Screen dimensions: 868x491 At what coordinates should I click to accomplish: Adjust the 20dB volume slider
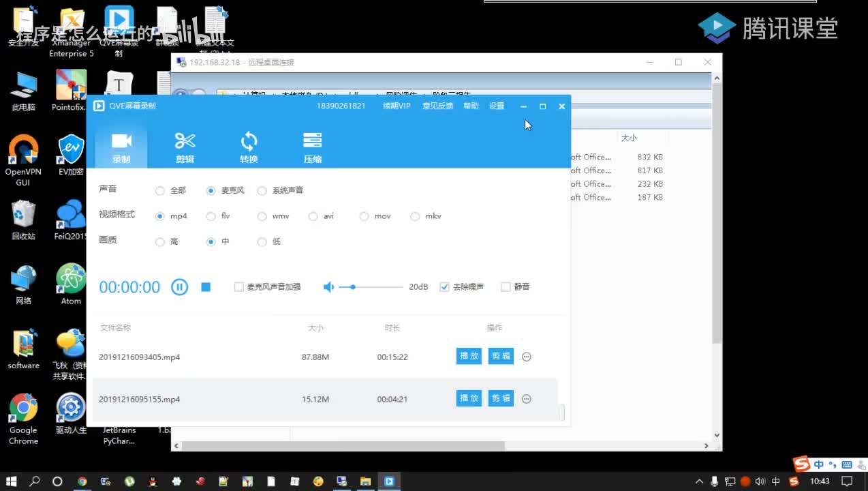tap(371, 287)
